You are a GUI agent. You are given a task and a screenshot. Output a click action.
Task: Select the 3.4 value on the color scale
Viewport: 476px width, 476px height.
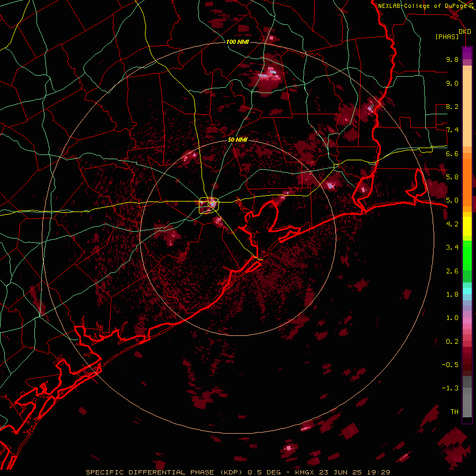(452, 247)
